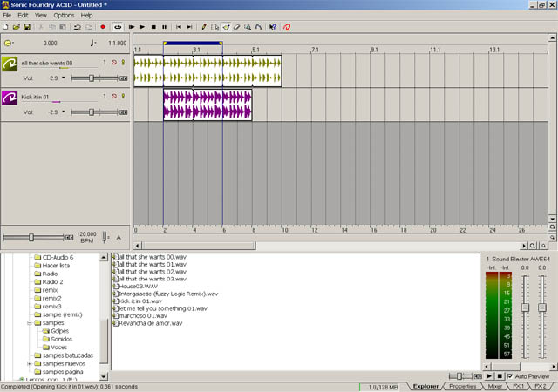
Task: Click the tempo slider handle near 120.000 BPM
Action: [x=31, y=237]
